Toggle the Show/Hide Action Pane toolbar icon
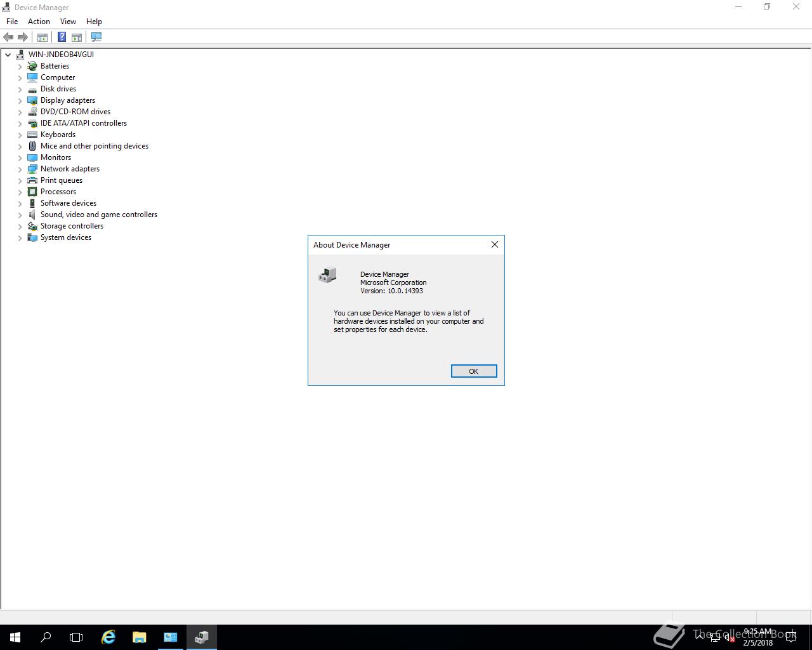The image size is (812, 650). pos(77,37)
